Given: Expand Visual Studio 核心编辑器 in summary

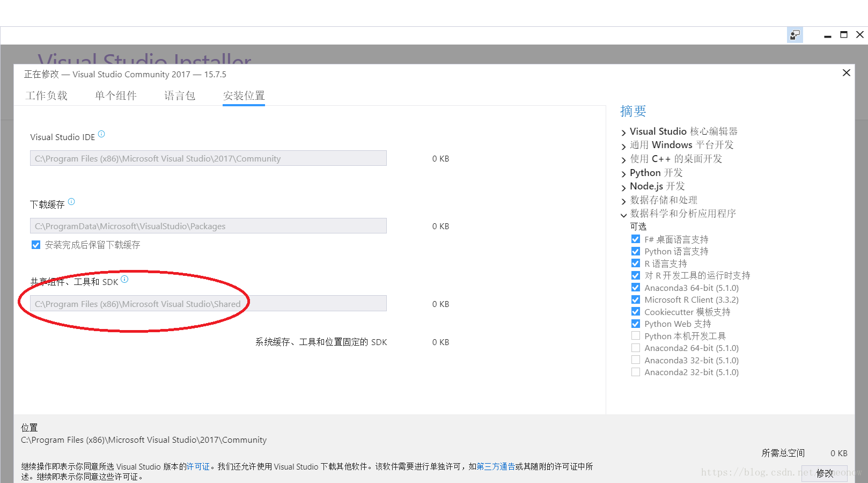Looking at the screenshot, I should (x=623, y=133).
